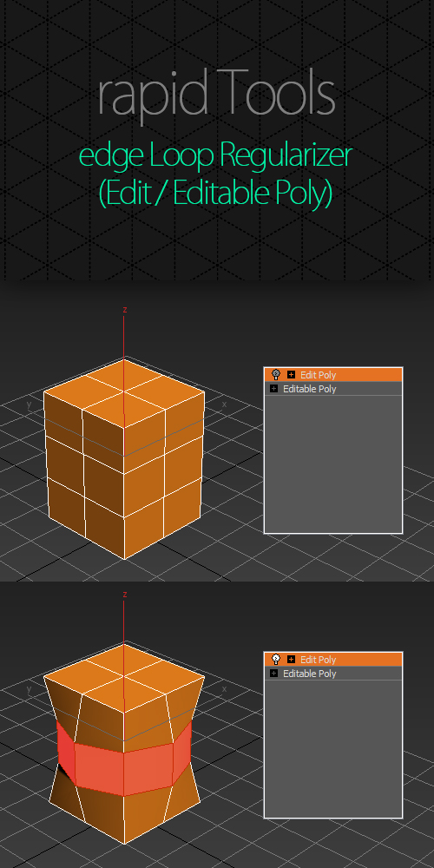Click the x axis label near the straight cube

point(224,404)
